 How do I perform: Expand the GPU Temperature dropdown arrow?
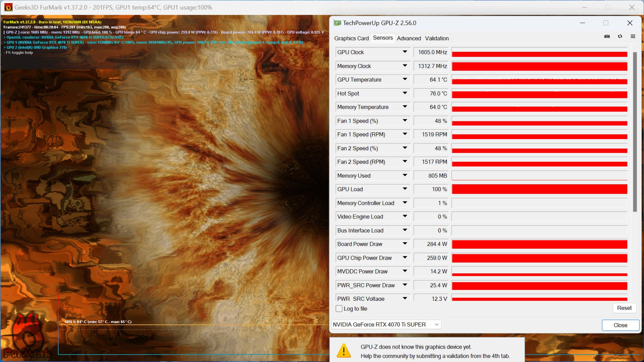click(405, 79)
